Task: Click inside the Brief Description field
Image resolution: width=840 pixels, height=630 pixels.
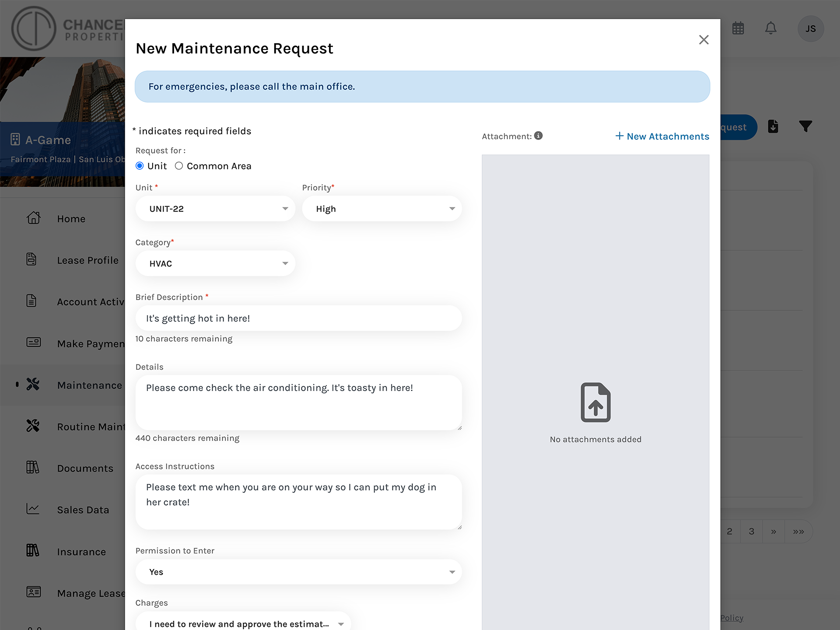Action: 299,318
